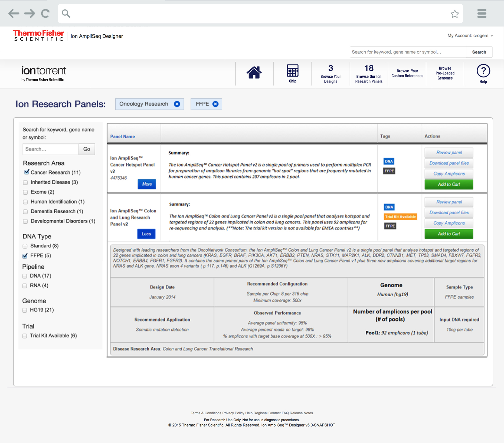
Task: Open Privacy Policy footer link
Action: coord(233,413)
